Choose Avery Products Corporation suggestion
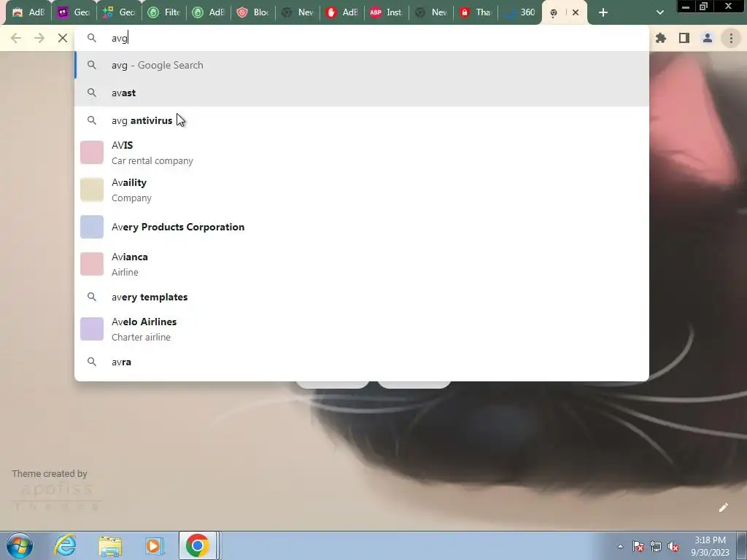This screenshot has height=560, width=747. tap(362, 227)
